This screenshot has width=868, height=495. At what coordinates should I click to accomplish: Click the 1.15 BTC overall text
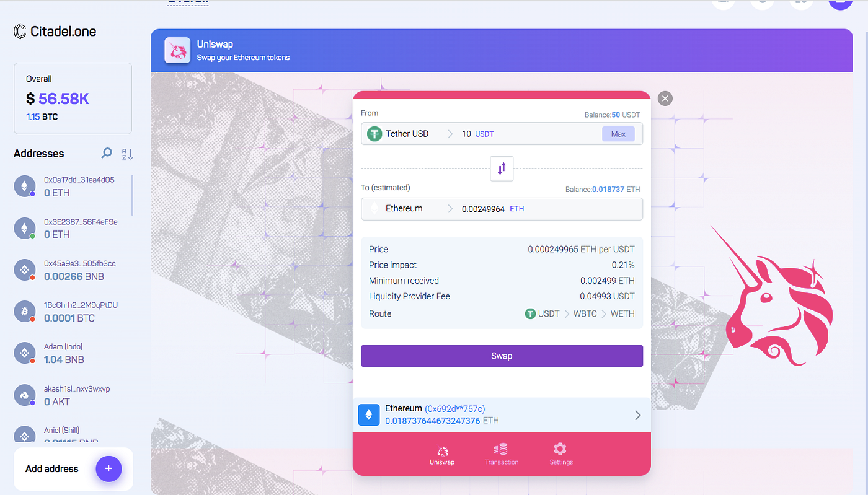click(x=42, y=116)
